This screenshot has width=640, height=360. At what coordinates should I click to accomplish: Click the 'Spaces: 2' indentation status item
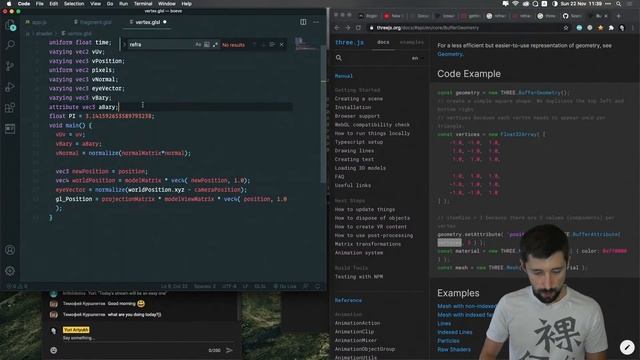(204, 286)
